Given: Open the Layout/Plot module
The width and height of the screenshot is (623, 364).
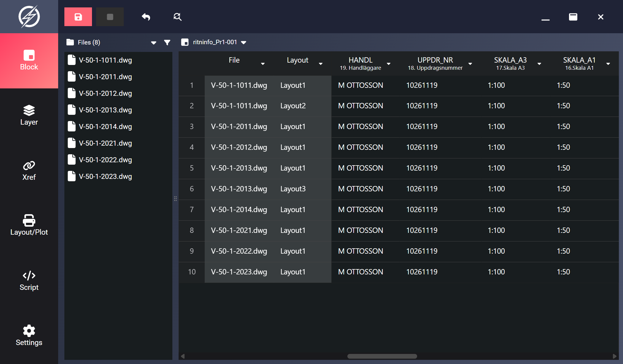Looking at the screenshot, I should point(29,225).
